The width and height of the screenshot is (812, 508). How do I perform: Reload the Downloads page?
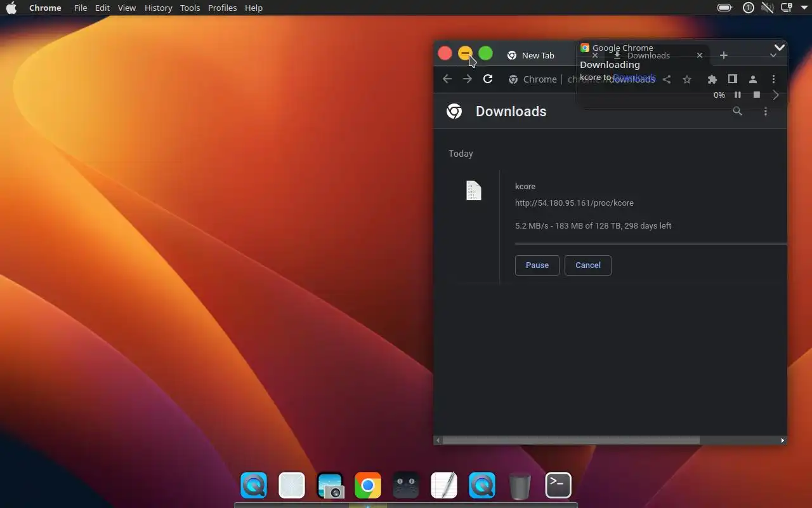tap(488, 79)
